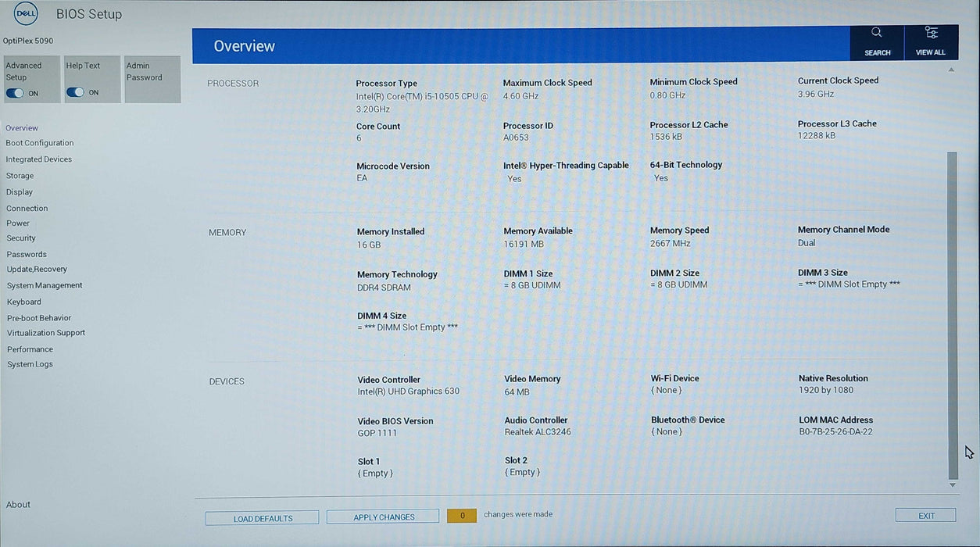Open Admin Password tile
Screen dimensions: 980x547
point(152,79)
